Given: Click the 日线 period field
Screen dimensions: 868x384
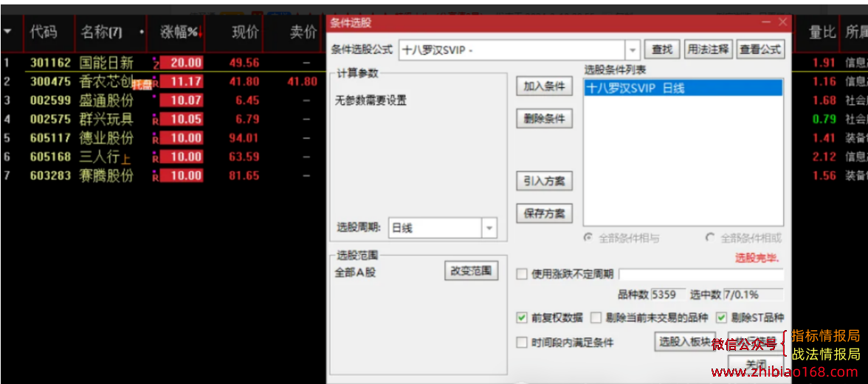Looking at the screenshot, I should point(435,227).
